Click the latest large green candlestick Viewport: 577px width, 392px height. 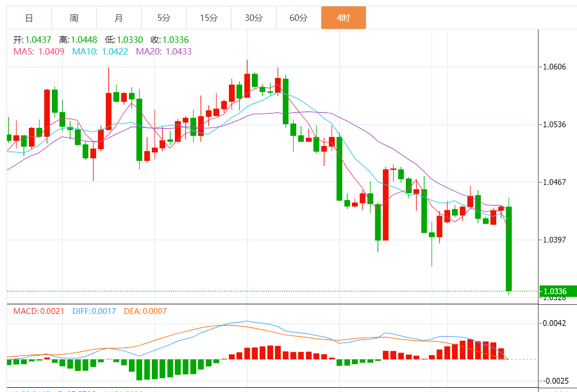[x=509, y=249]
